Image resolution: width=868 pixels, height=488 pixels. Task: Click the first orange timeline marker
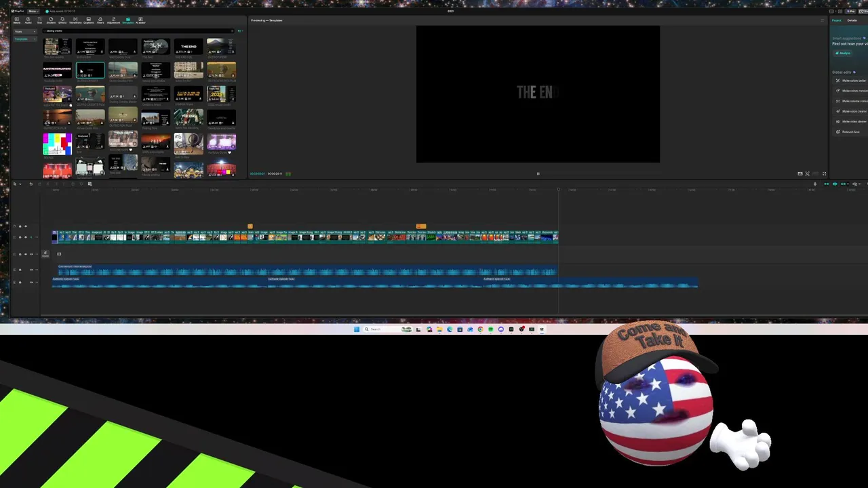point(250,226)
